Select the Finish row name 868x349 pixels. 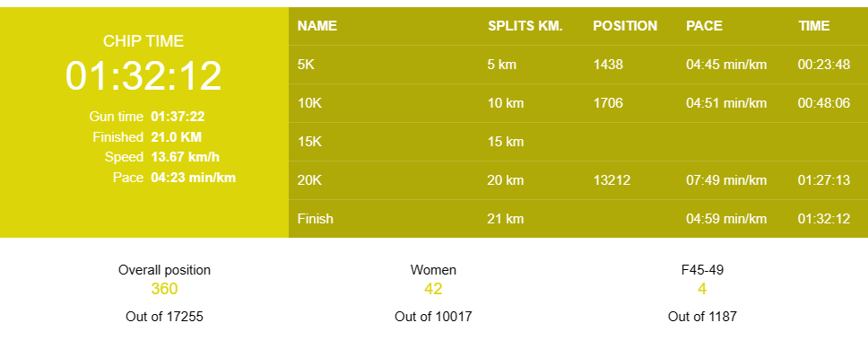point(315,218)
